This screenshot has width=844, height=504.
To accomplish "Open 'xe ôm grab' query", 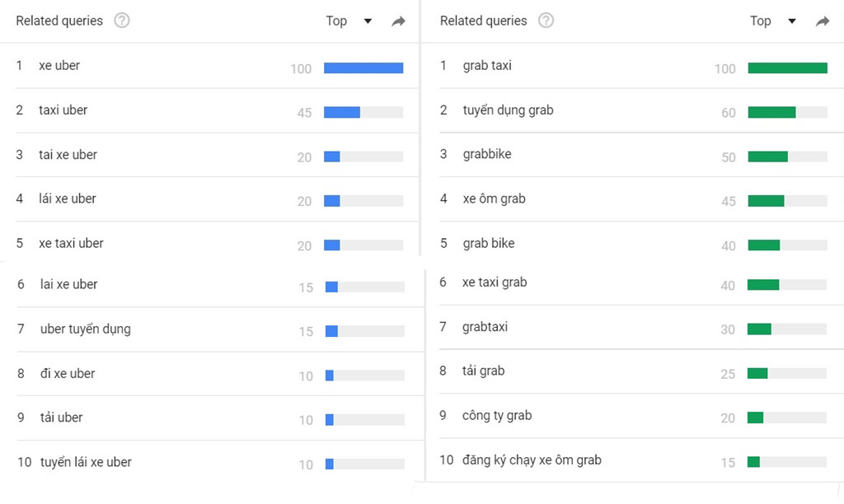I will click(x=495, y=199).
